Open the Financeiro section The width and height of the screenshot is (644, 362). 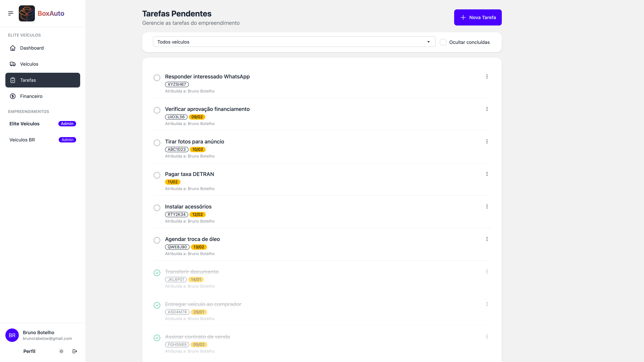(x=31, y=96)
